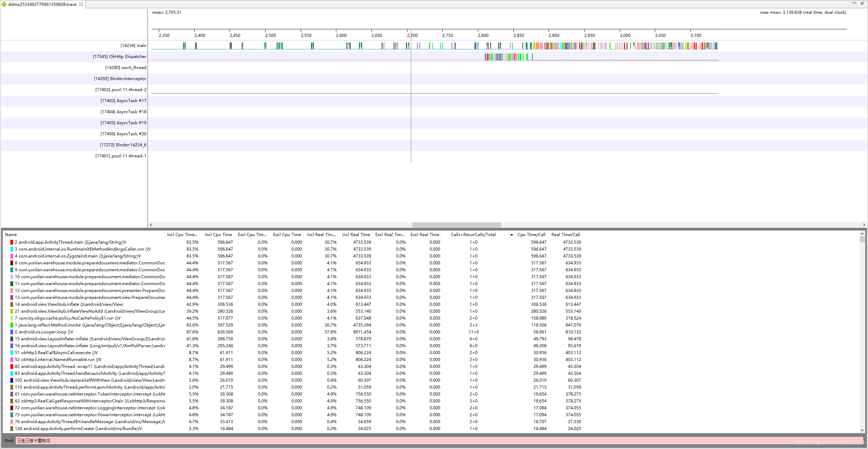
Task: Expand the android.os.Looper.loop row
Action: point(5,332)
